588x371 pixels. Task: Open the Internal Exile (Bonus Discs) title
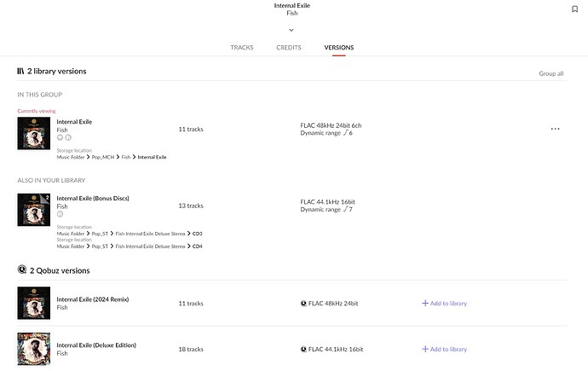click(x=93, y=198)
